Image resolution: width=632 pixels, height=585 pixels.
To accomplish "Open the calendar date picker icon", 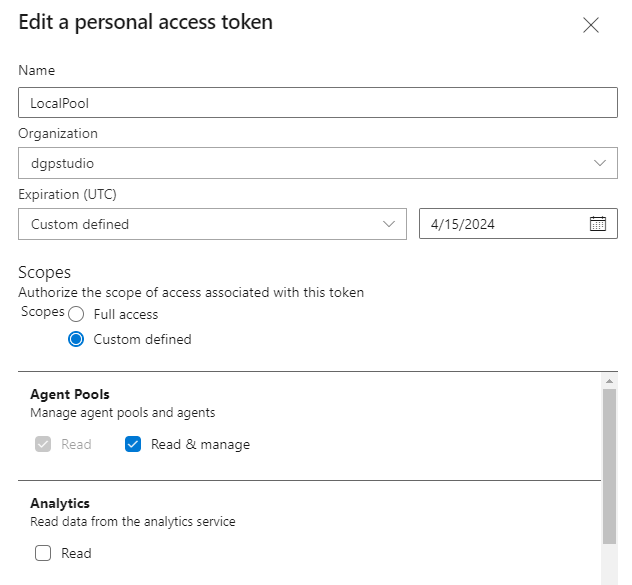I will coord(597,224).
